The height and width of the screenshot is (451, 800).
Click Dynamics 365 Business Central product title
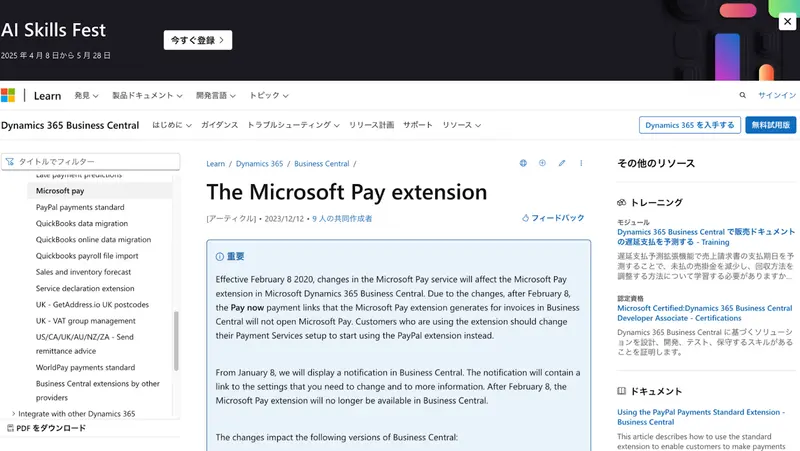click(70, 125)
